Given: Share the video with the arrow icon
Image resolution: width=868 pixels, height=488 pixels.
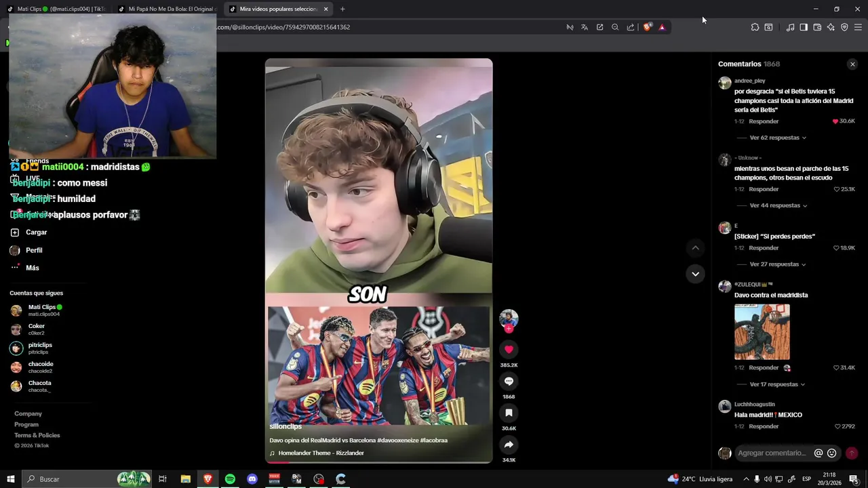Looking at the screenshot, I should click(509, 445).
